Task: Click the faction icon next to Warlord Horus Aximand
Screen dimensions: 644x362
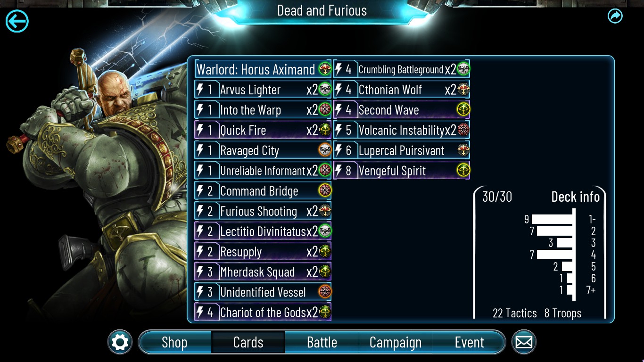Action: click(x=325, y=69)
